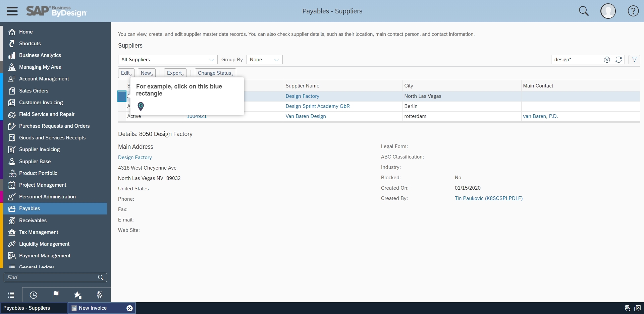Open the tags icon in bottom toolbar
This screenshot has width=644, height=314.
tap(100, 295)
